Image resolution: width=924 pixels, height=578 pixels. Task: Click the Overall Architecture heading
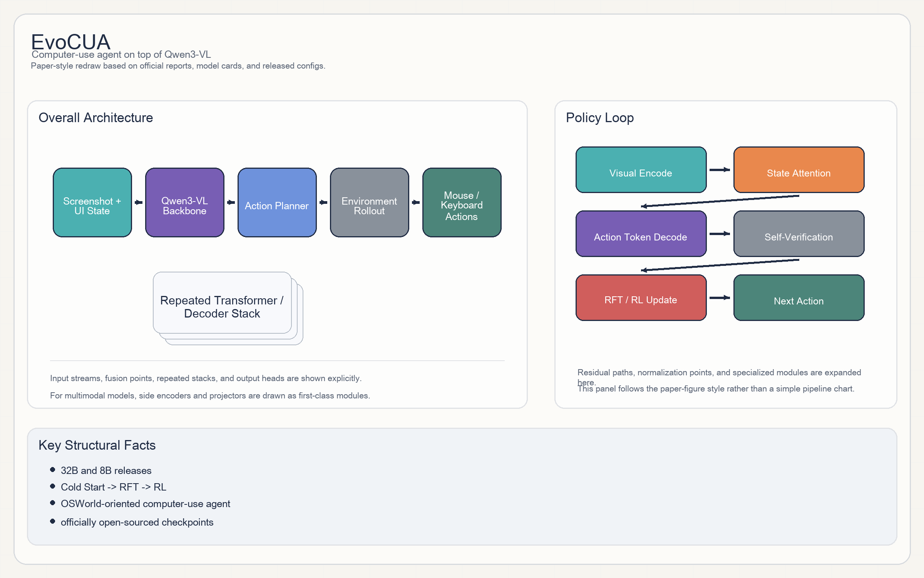pyautogui.click(x=96, y=118)
